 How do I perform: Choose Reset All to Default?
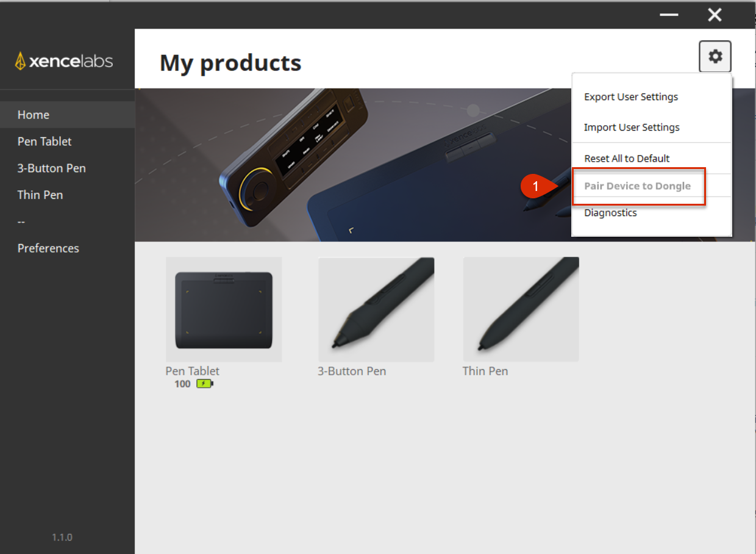[627, 159]
